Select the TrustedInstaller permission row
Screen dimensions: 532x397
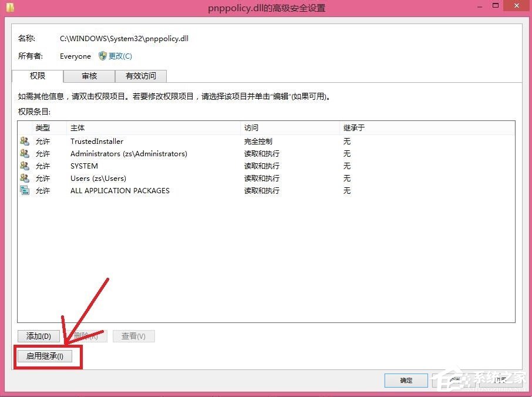click(x=96, y=141)
